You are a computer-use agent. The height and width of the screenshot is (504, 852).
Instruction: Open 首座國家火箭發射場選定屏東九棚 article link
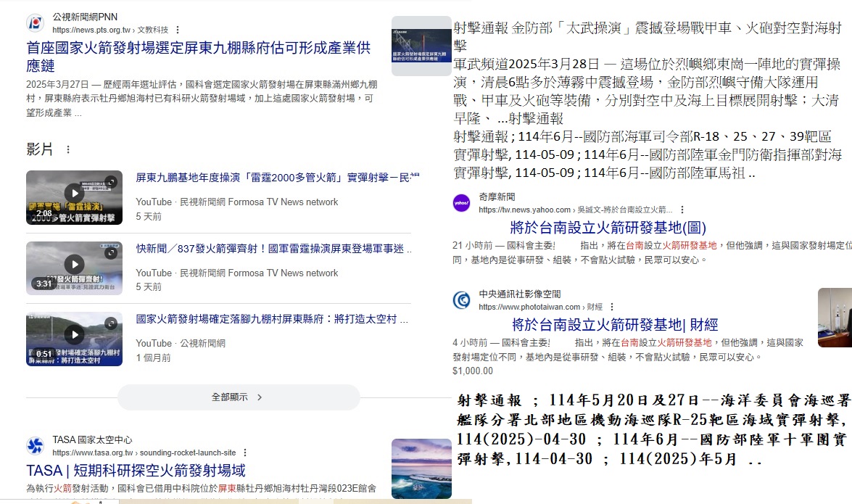tap(199, 57)
